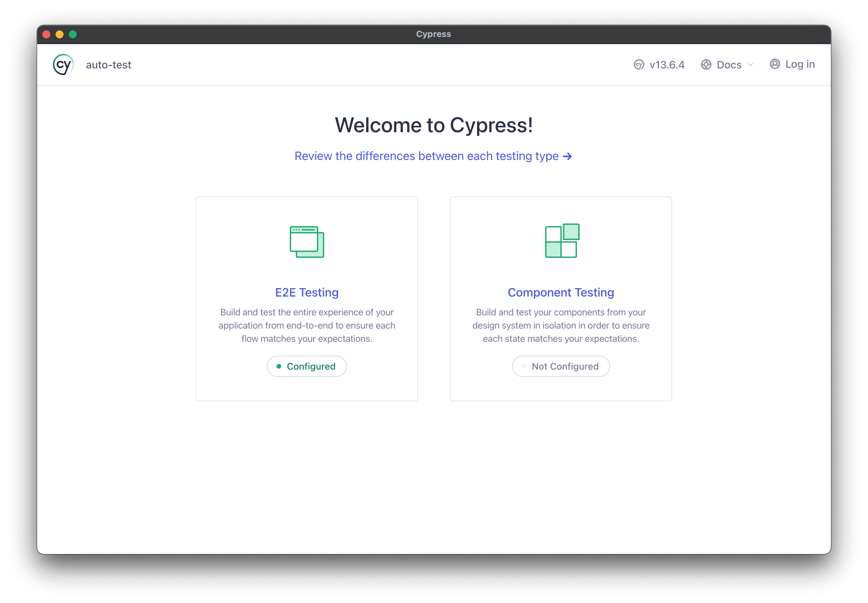Click the arrow after testing type link

coord(567,156)
